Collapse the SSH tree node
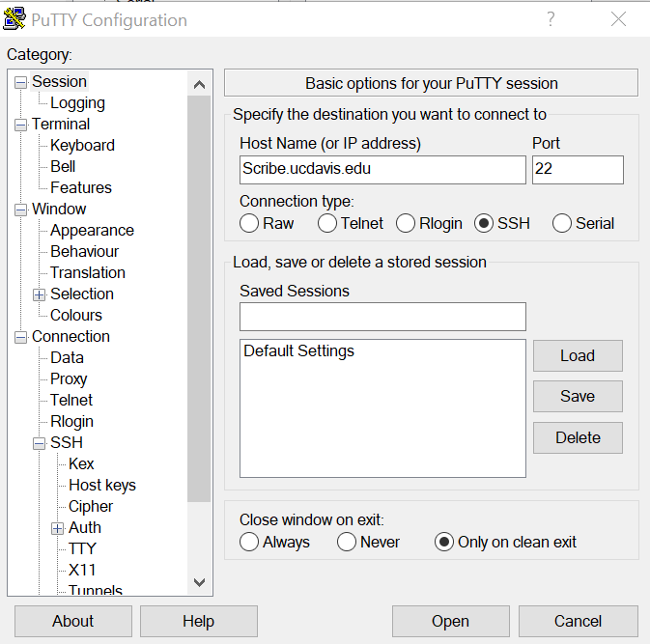This screenshot has width=650, height=644. click(x=39, y=443)
